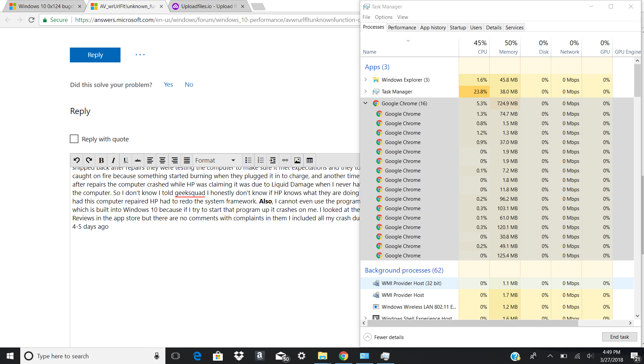Click the Windows Start button

click(10, 356)
